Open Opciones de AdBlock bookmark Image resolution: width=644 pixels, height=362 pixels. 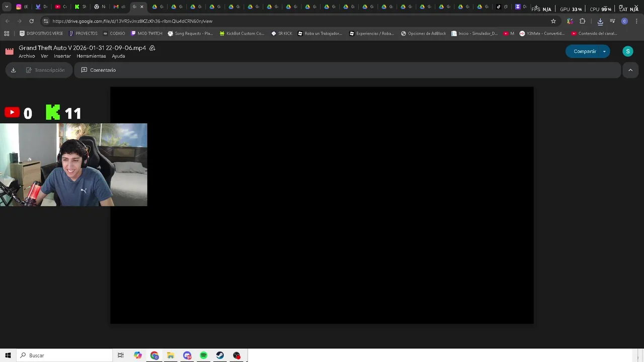tap(424, 34)
